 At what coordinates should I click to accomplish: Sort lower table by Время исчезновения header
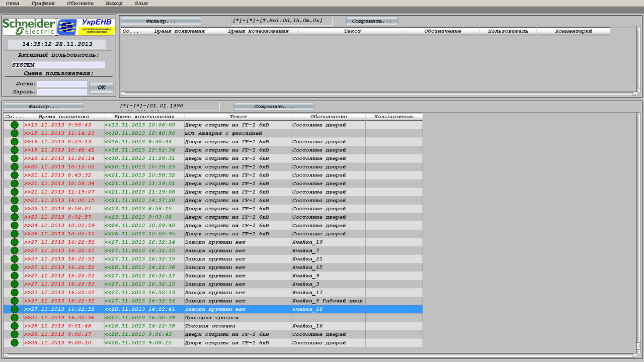144,117
